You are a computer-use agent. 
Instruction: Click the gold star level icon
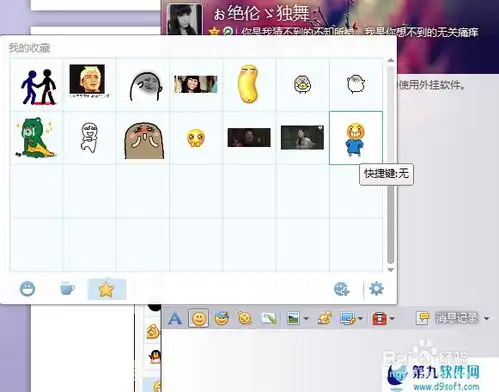coord(215,32)
